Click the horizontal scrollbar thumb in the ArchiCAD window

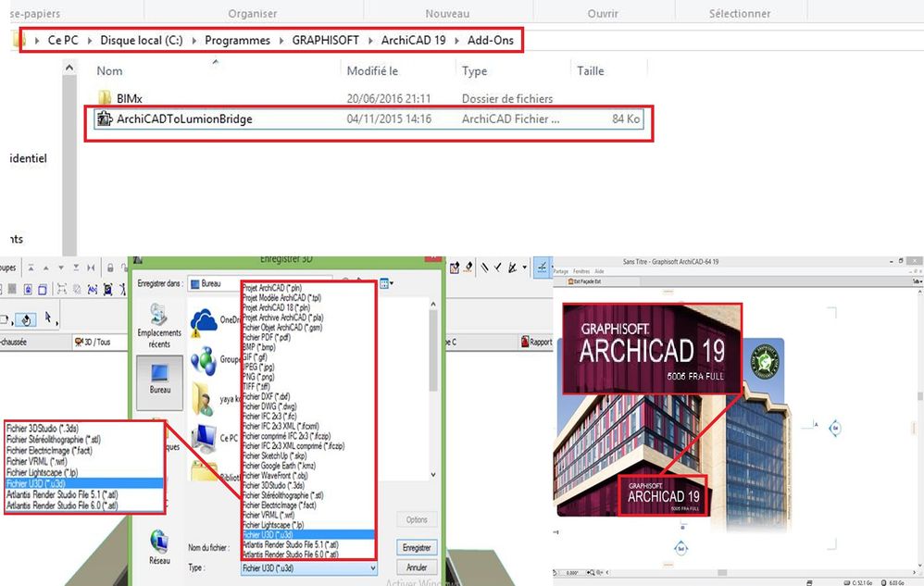[x=722, y=572]
